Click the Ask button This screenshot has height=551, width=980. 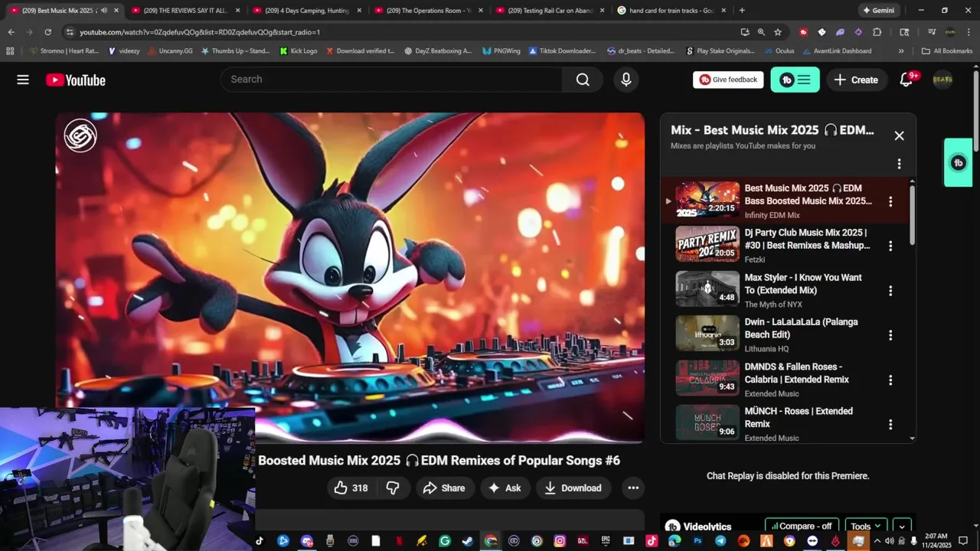(x=505, y=487)
